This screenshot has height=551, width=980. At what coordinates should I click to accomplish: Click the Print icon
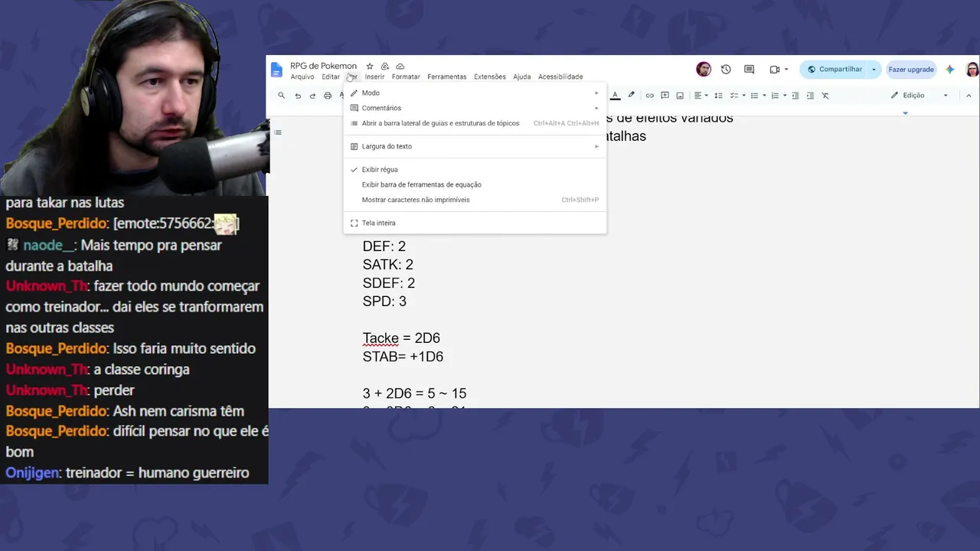pyautogui.click(x=328, y=96)
